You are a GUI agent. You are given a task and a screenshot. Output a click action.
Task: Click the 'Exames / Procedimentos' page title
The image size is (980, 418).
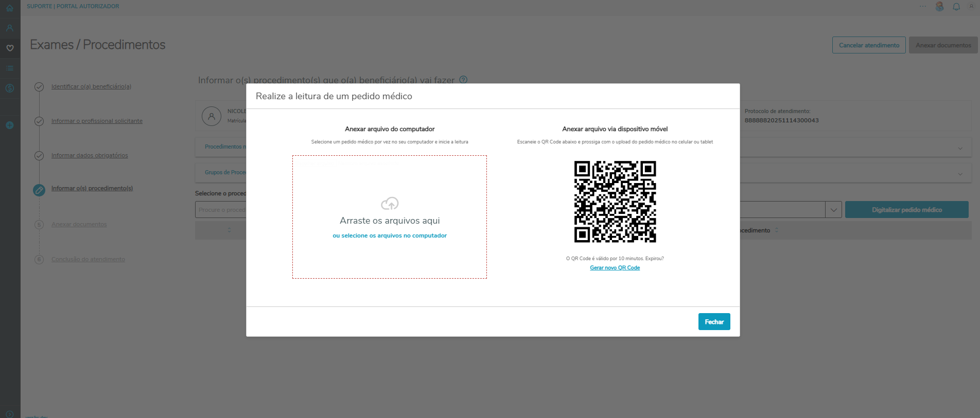pos(98,45)
